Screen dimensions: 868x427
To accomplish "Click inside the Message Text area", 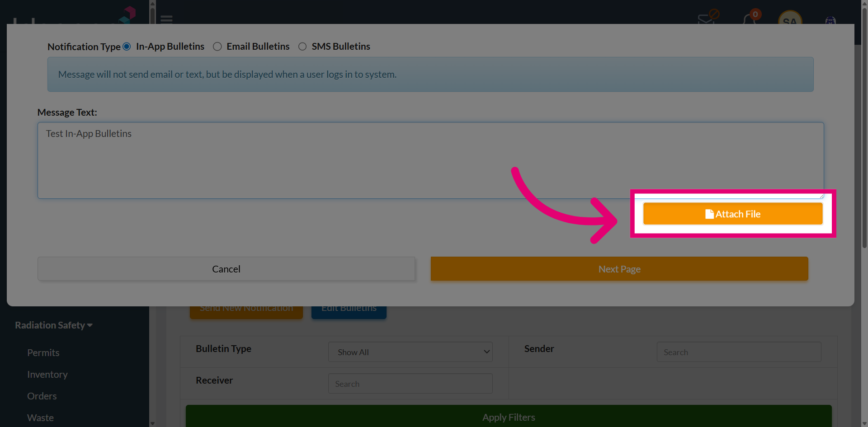I will (430, 160).
